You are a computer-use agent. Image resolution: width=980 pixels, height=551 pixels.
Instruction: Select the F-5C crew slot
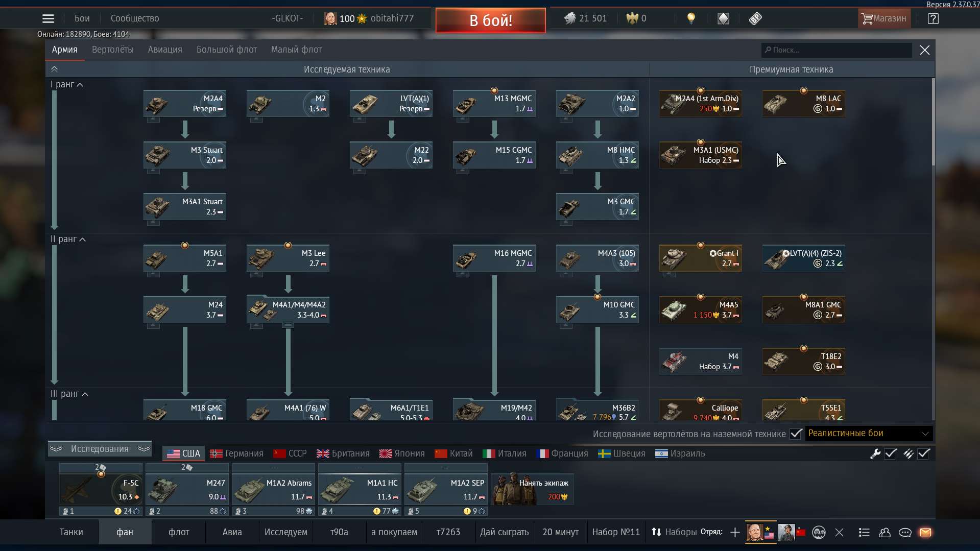(101, 489)
